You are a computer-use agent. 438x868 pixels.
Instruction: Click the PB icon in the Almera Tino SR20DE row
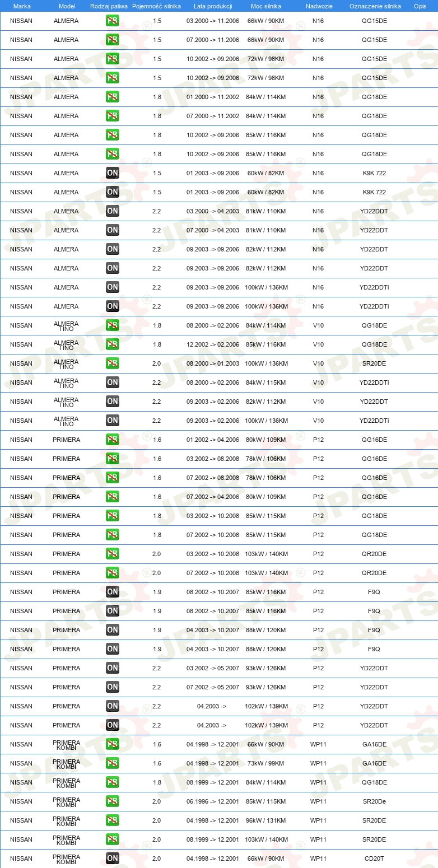click(113, 363)
